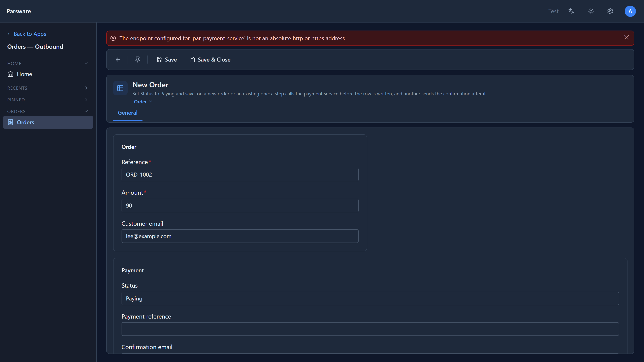
Task: Click the Amount input field
Action: click(x=240, y=205)
